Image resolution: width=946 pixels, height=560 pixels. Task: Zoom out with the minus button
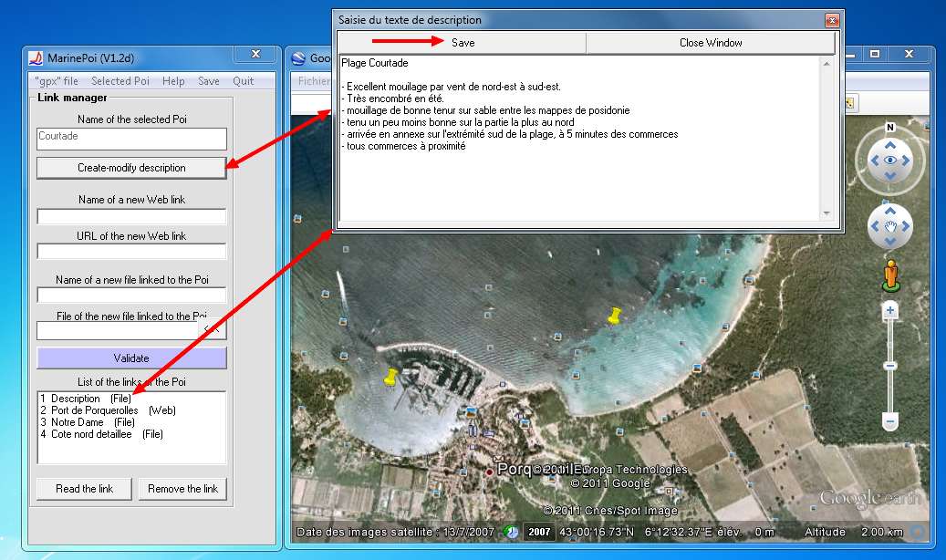coord(889,420)
